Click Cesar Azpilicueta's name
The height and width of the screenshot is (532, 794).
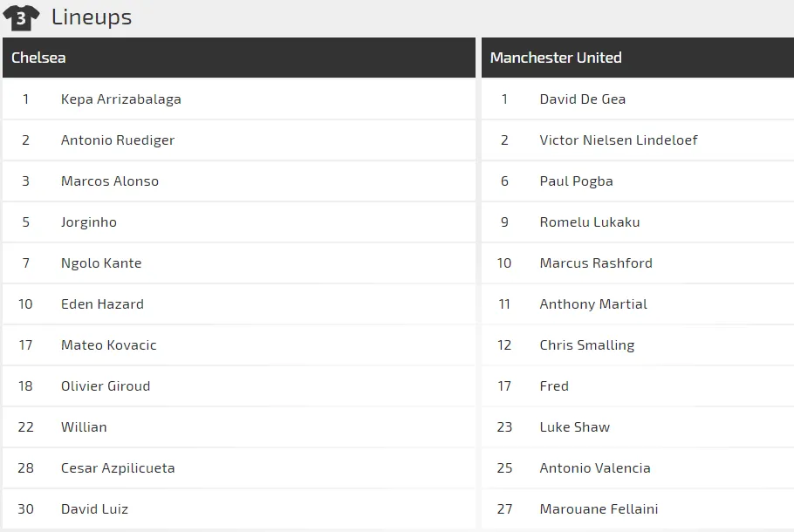pos(118,468)
